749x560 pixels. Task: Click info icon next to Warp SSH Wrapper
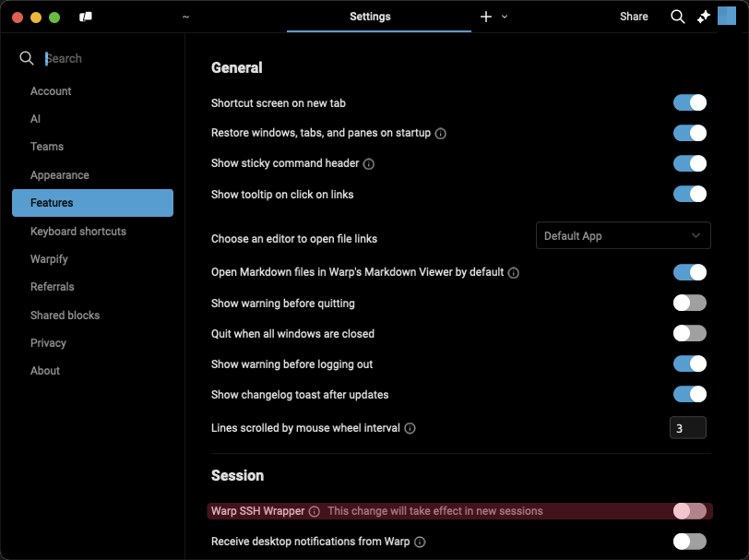pos(314,512)
